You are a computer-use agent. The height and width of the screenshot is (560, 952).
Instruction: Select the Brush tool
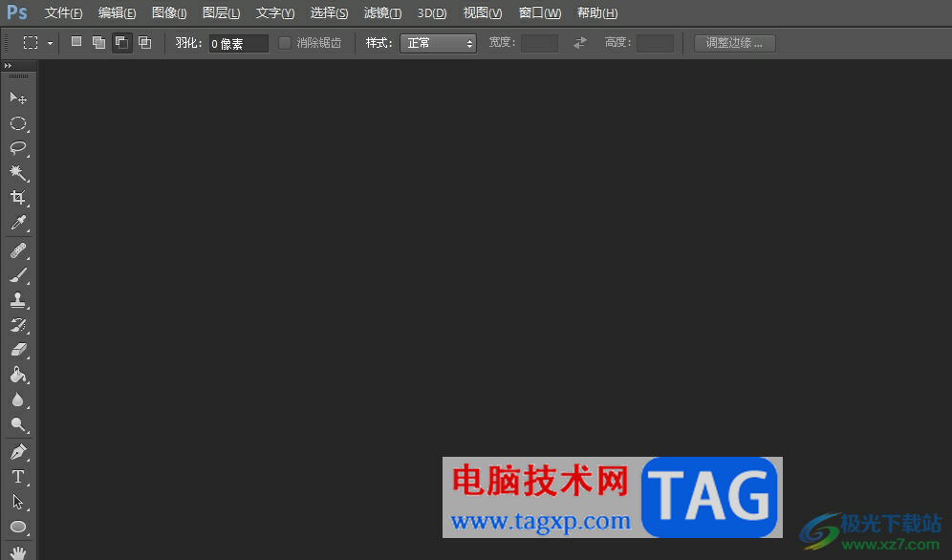[x=18, y=275]
